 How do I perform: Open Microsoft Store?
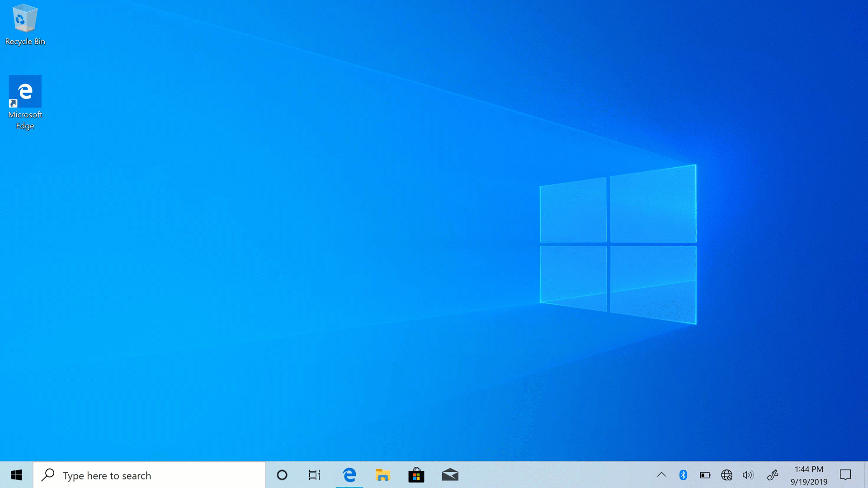click(415, 475)
